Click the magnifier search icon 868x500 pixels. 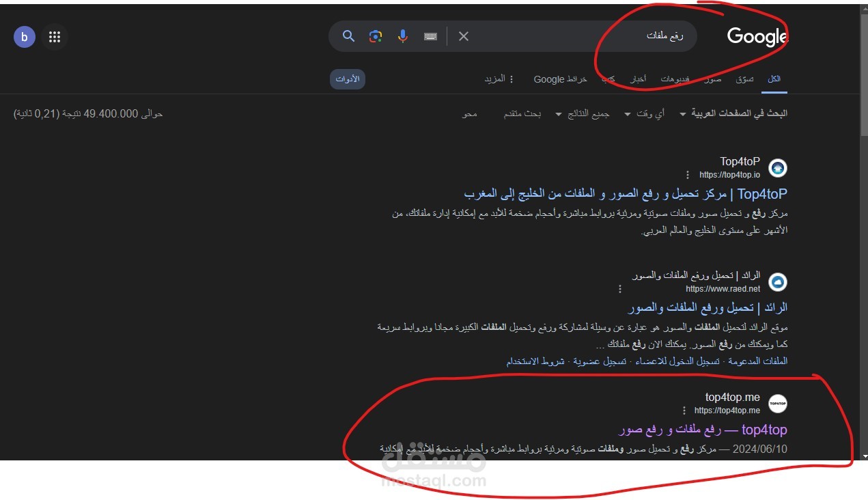coord(348,36)
